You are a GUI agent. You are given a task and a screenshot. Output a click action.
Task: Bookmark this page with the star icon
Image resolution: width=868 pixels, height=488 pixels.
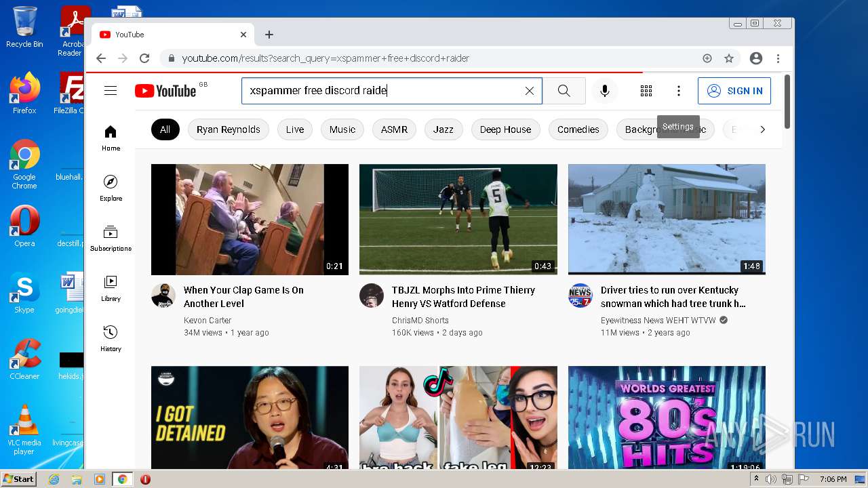tap(729, 58)
